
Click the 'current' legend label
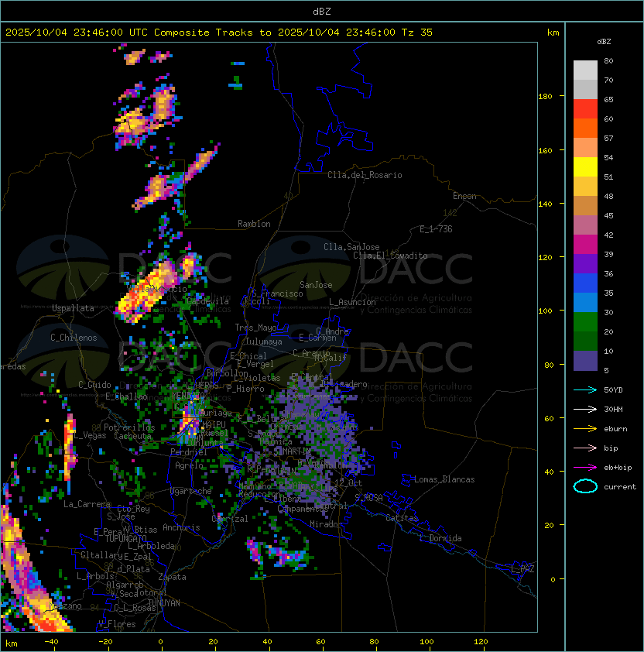[620, 487]
